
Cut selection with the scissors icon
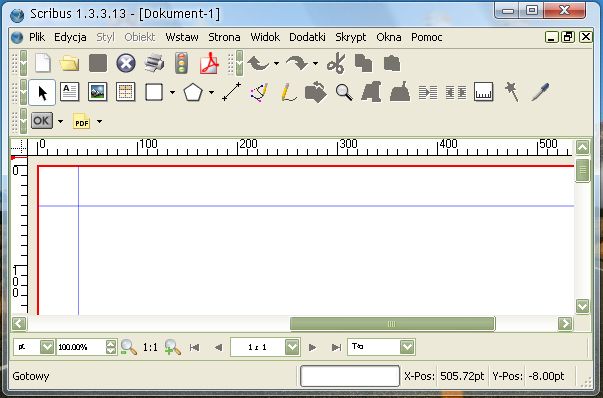(336, 63)
